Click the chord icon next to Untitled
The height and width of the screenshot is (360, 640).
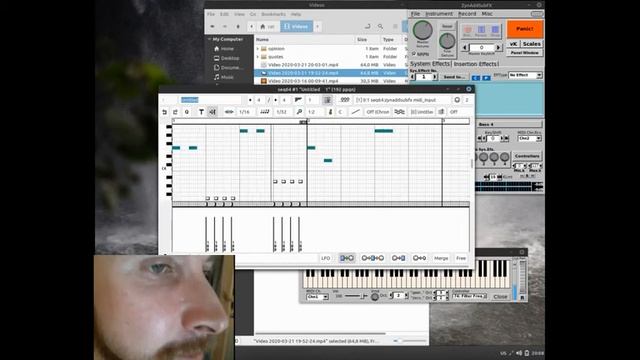click(441, 112)
